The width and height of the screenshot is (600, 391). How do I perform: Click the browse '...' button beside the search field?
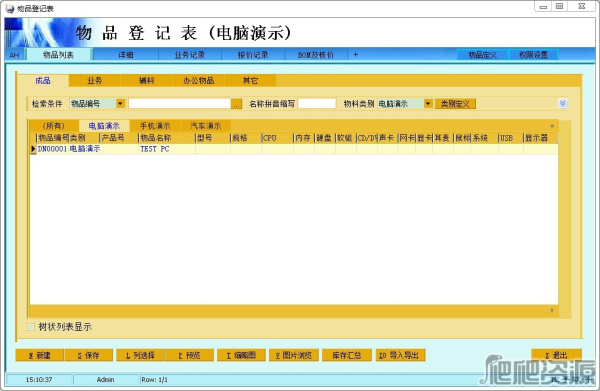tap(236, 104)
